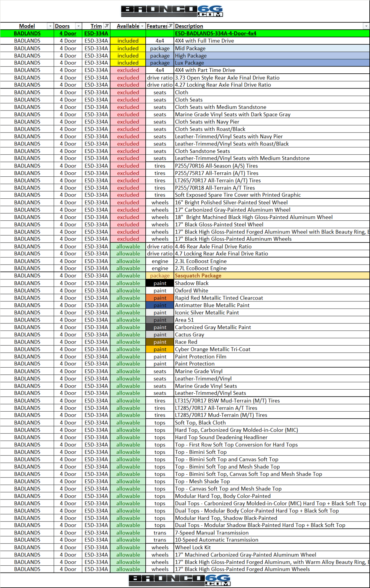Select Wheel Lock Kit cell
The width and height of the screenshot is (370, 588).
coord(272,547)
